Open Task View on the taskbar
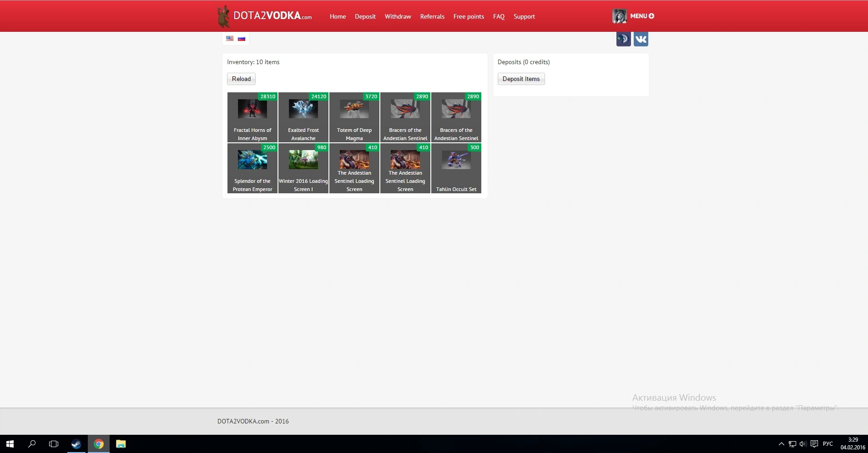Image resolution: width=868 pixels, height=453 pixels. tap(54, 444)
